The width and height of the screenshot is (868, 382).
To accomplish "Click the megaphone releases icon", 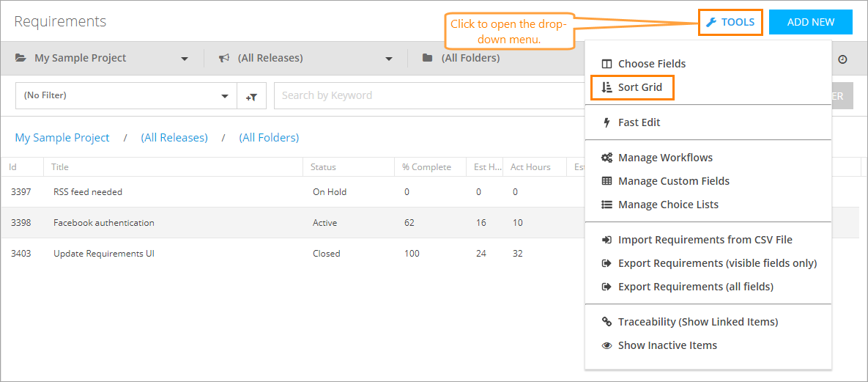I will click(x=224, y=58).
